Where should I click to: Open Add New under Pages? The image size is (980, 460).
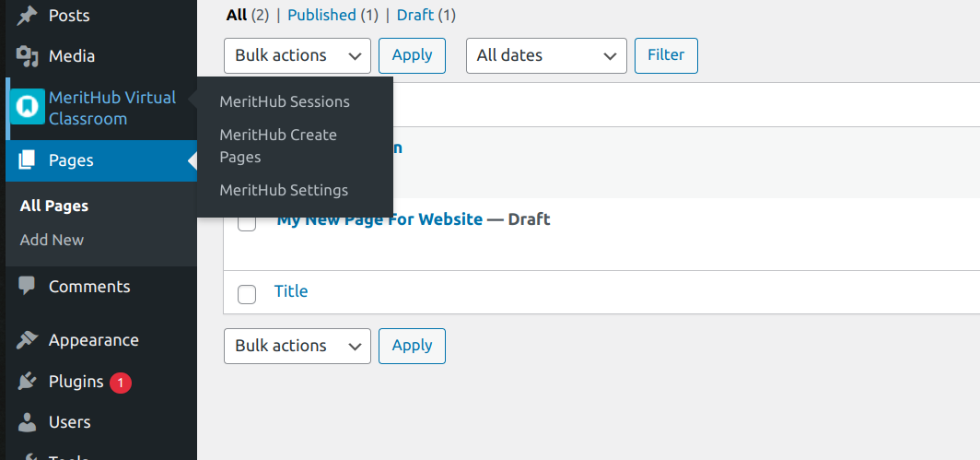(52, 240)
